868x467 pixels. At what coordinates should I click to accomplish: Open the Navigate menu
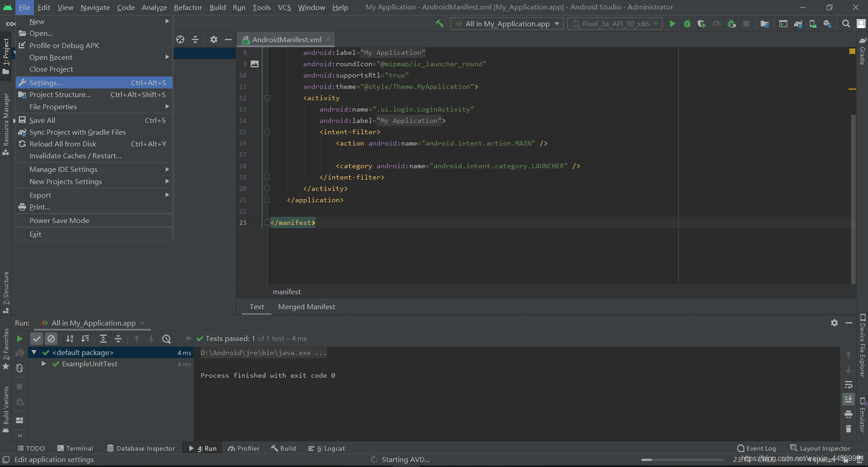95,8
